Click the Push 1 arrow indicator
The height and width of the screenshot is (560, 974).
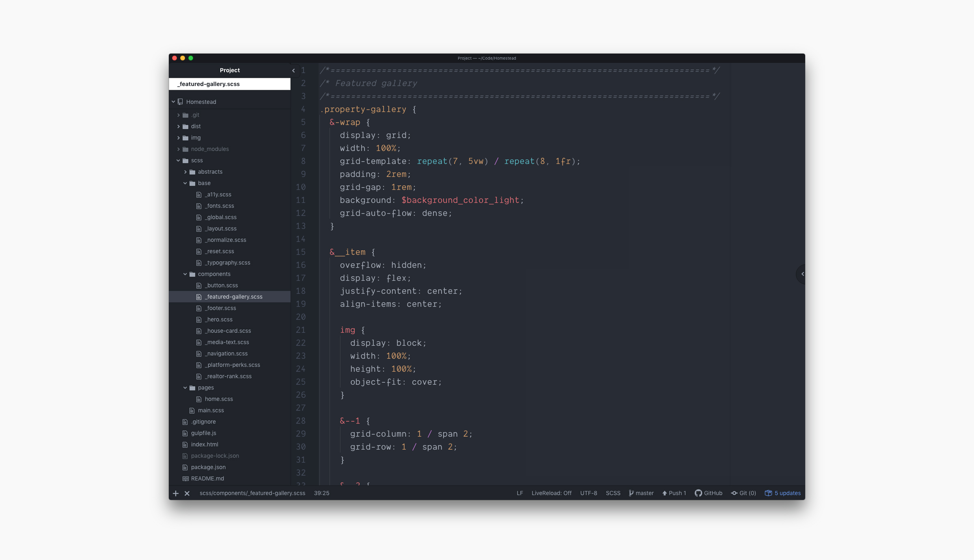tap(665, 493)
